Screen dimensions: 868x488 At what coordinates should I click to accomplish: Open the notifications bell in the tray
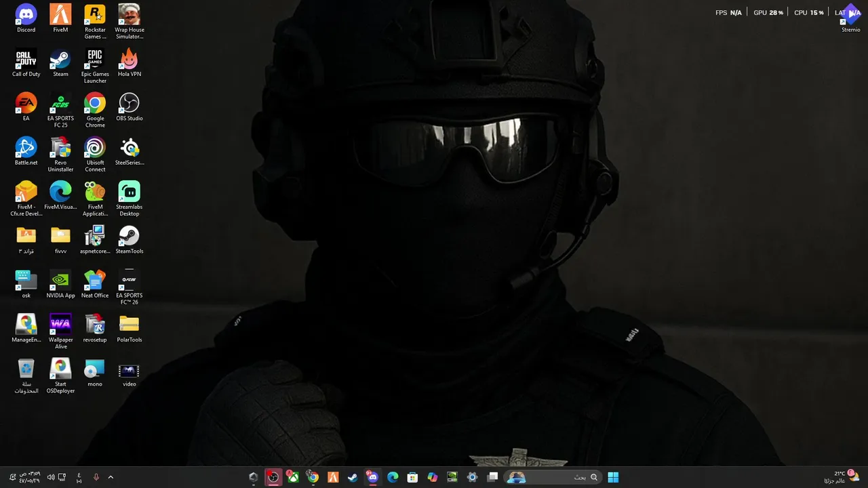pos(12,477)
